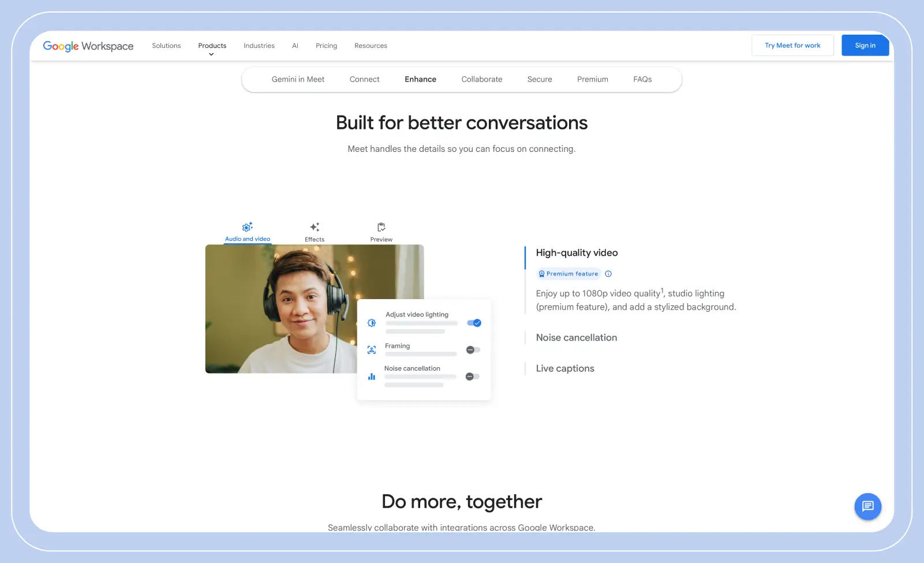
Task: Expand the Noise cancellation section
Action: pyautogui.click(x=576, y=337)
